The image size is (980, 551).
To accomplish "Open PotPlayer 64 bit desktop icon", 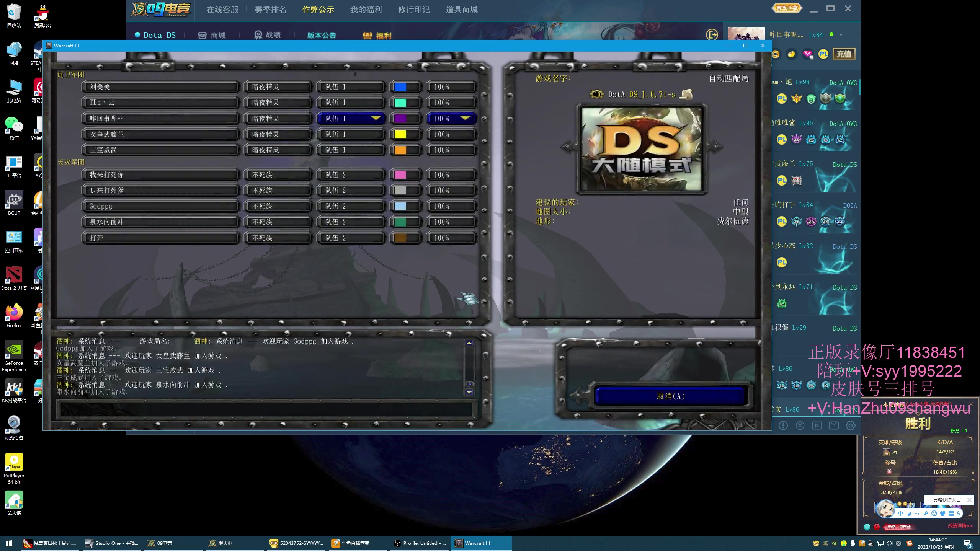I will 14,469.
